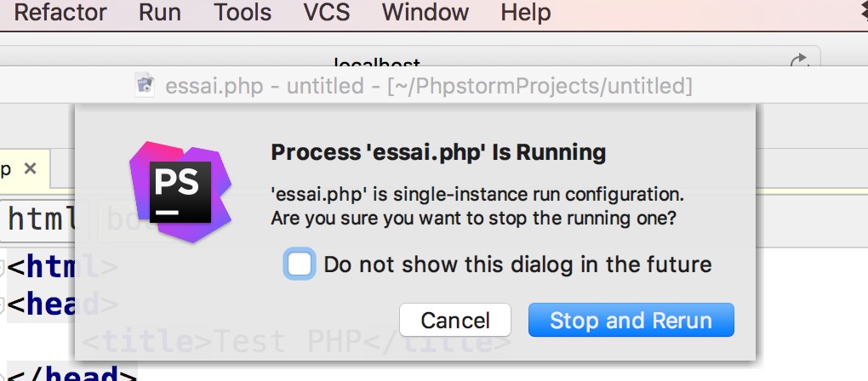Click the essai.php file icon in title bar
Image resolution: width=868 pixels, height=381 pixels.
tap(145, 86)
